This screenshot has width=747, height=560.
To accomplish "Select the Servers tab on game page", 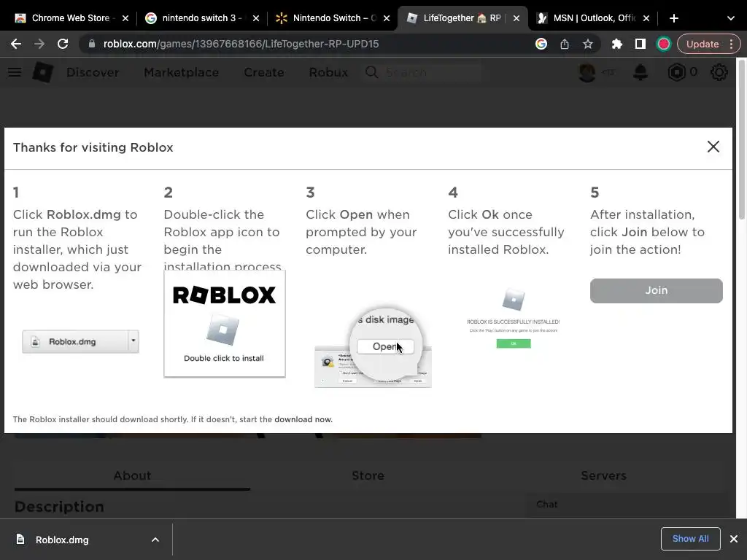I will tap(603, 475).
